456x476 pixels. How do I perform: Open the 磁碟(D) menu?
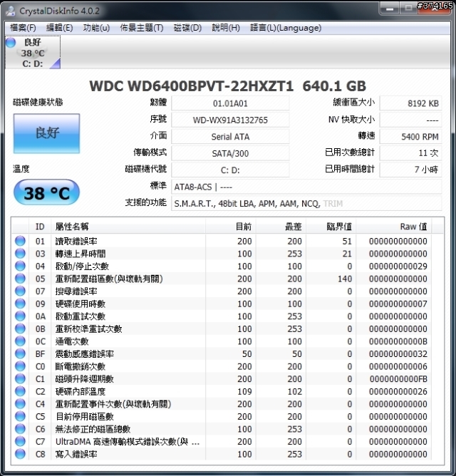[187, 28]
